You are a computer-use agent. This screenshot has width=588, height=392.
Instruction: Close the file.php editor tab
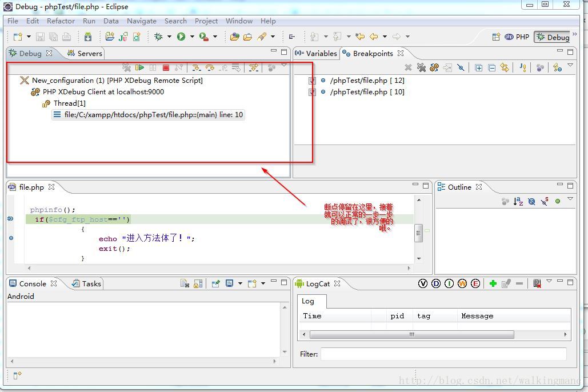51,187
